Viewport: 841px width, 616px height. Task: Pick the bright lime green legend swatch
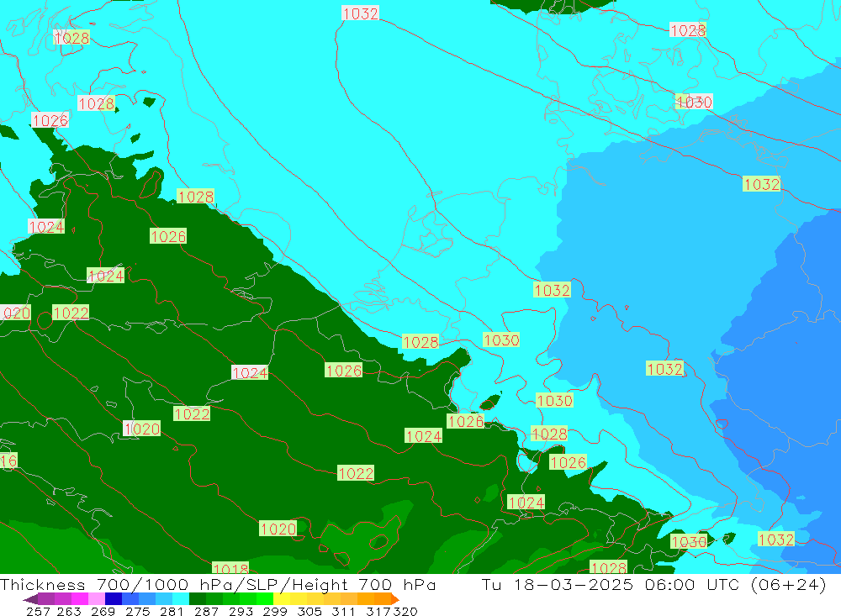pyautogui.click(x=265, y=599)
